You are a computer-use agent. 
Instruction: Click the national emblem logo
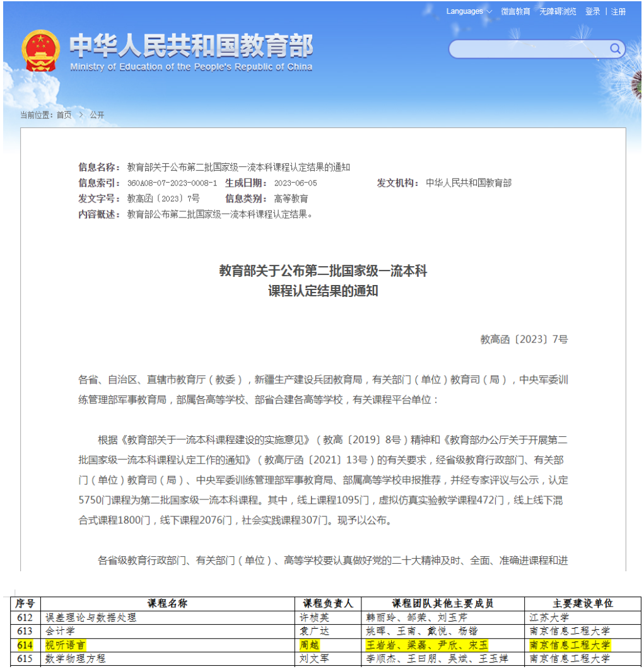coord(41,50)
